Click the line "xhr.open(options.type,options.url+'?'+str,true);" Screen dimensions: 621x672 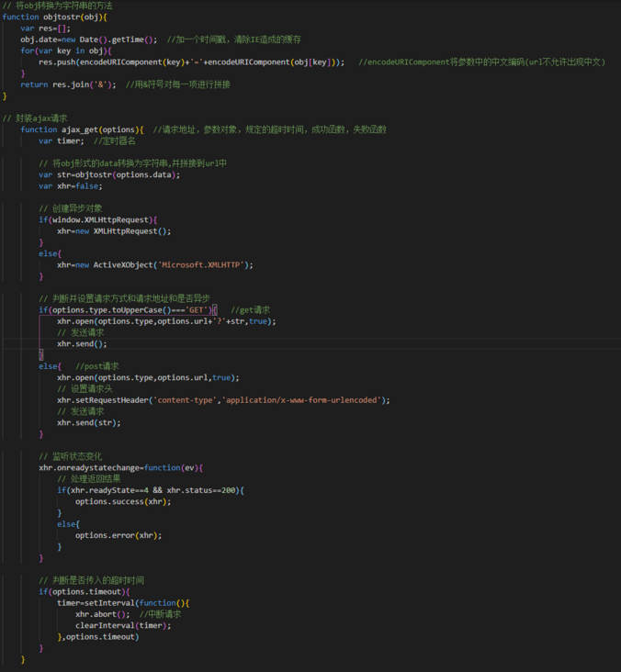pyautogui.click(x=167, y=321)
